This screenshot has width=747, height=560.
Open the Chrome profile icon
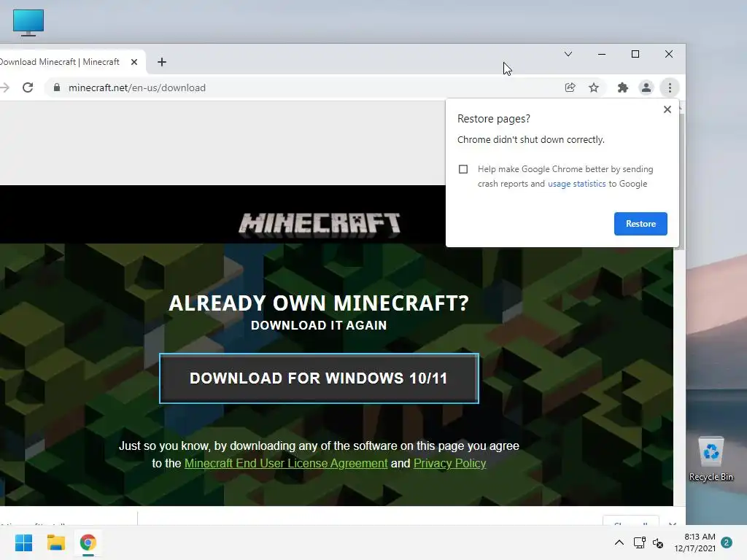646,87
